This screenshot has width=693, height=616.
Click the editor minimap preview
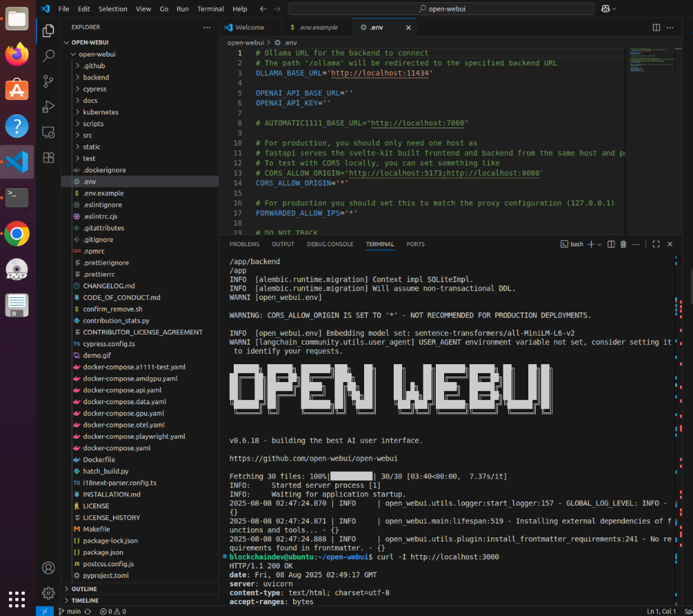pyautogui.click(x=651, y=60)
